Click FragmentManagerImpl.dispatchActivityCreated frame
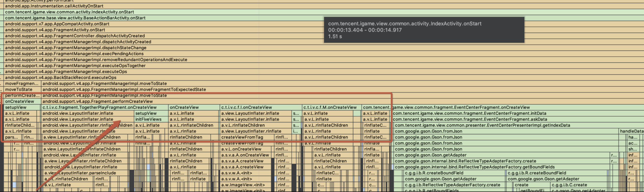The height and width of the screenshot is (192, 644). pyautogui.click(x=324, y=42)
